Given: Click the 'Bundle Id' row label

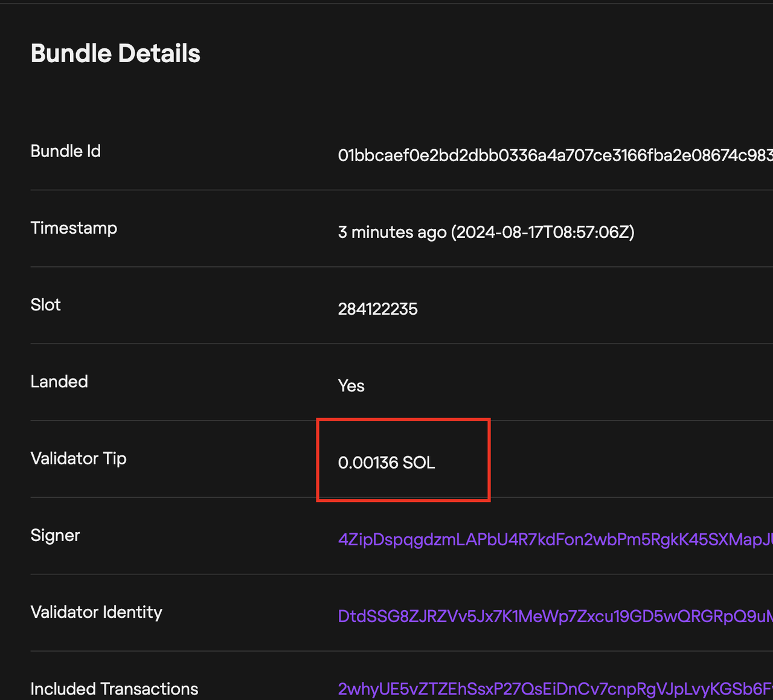Looking at the screenshot, I should click(x=65, y=151).
